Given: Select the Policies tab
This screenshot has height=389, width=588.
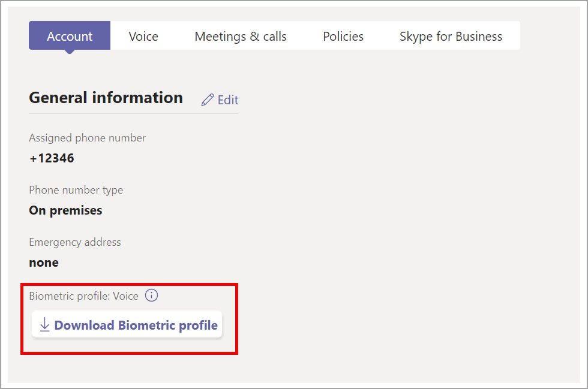Looking at the screenshot, I should click(x=343, y=37).
